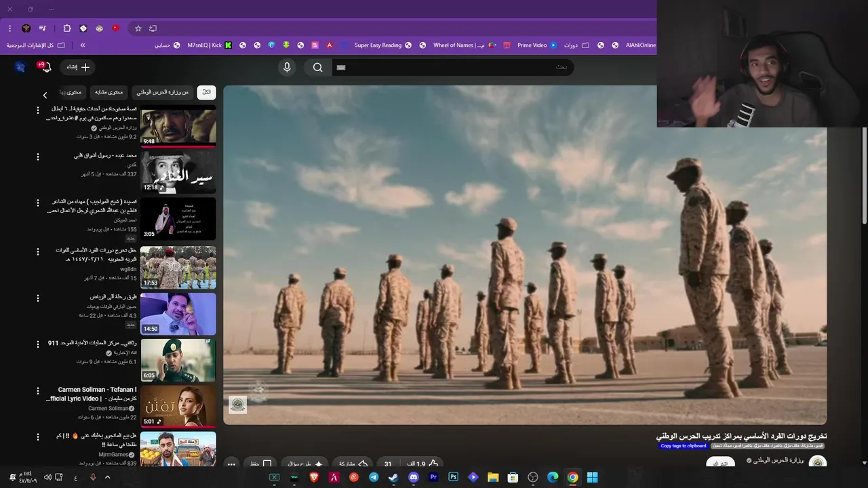Open the حسابي bookmark
Viewport: 868px width, 488px height.
coord(166,45)
